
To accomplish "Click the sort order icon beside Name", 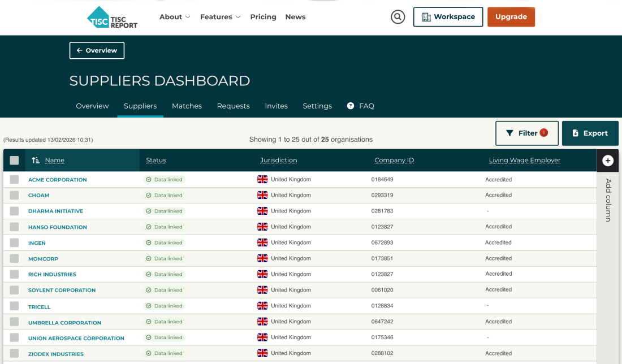I will point(36,161).
